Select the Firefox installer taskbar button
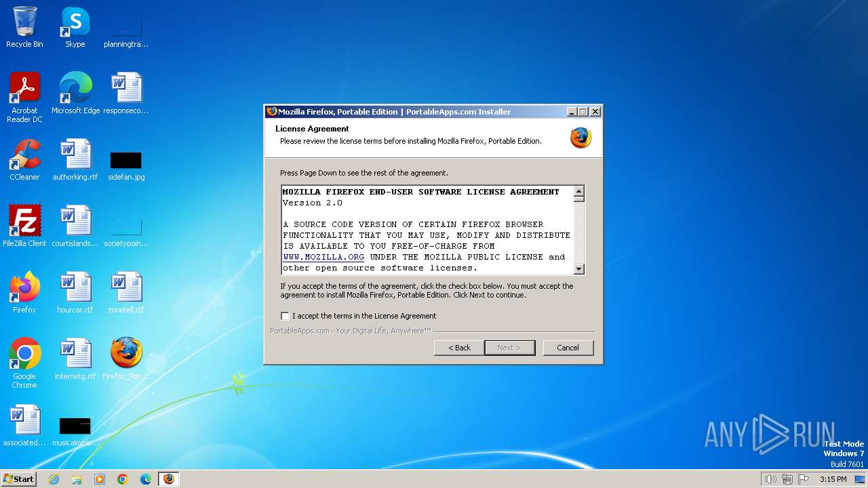This screenshot has width=868, height=488. pyautogui.click(x=169, y=479)
